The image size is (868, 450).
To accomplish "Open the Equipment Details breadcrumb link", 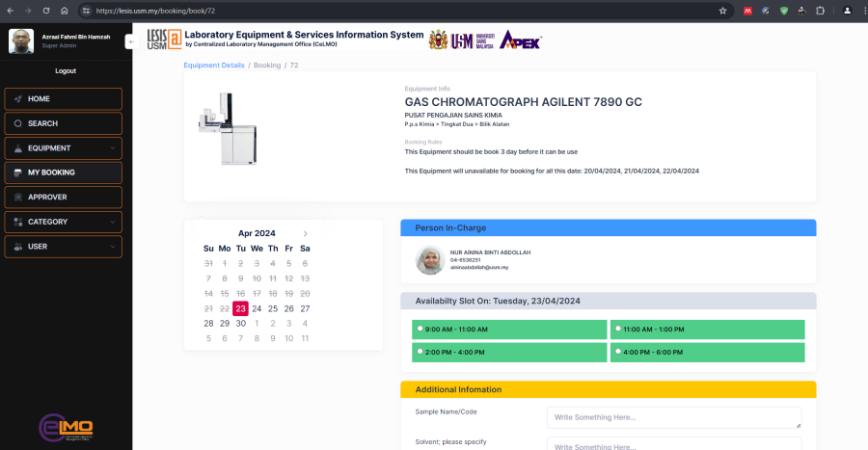I will pyautogui.click(x=214, y=66).
